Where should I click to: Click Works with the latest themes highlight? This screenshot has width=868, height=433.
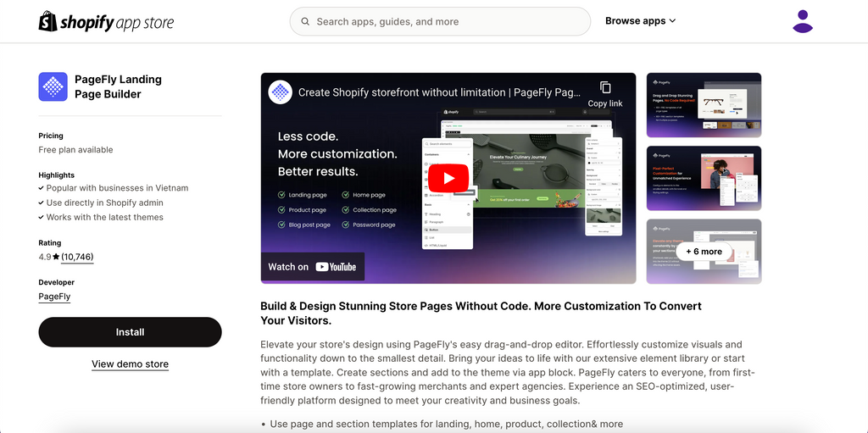[105, 218]
